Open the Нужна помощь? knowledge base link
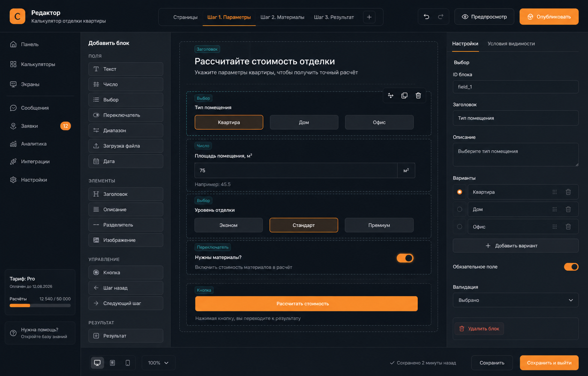 40,333
